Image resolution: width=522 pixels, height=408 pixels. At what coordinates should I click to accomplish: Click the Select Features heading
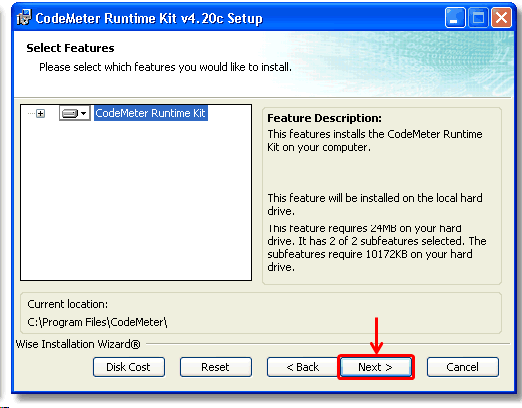pos(70,48)
